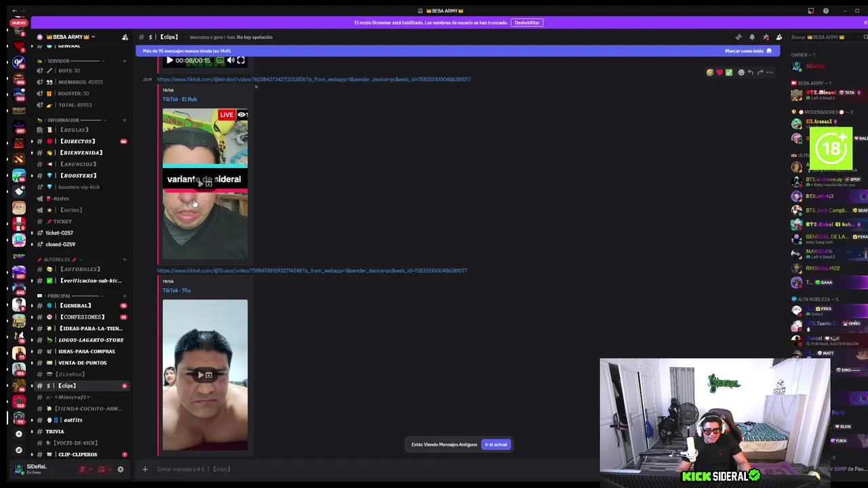Open the ticket-0257 channel
Screen dimensions: 868x488
pos(80,232)
